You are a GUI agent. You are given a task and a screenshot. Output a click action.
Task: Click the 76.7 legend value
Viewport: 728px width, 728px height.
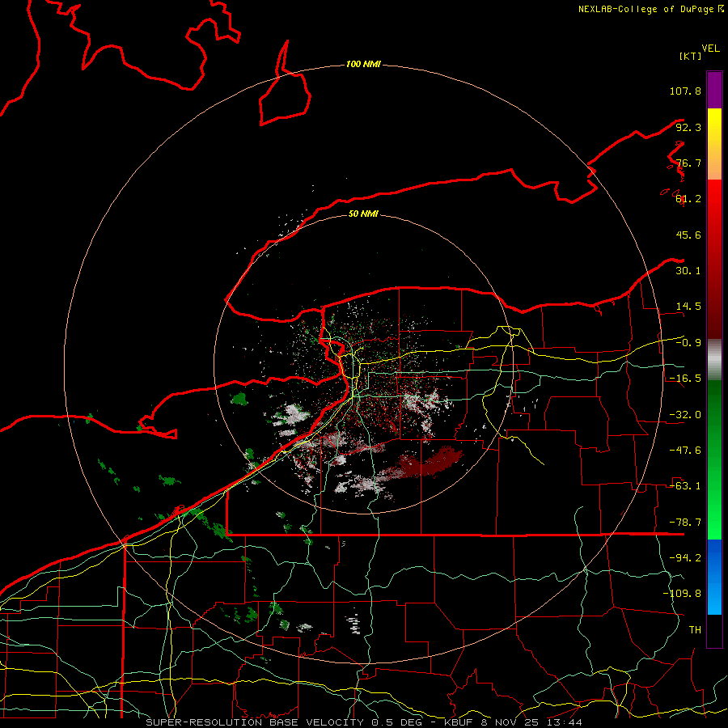(x=688, y=163)
